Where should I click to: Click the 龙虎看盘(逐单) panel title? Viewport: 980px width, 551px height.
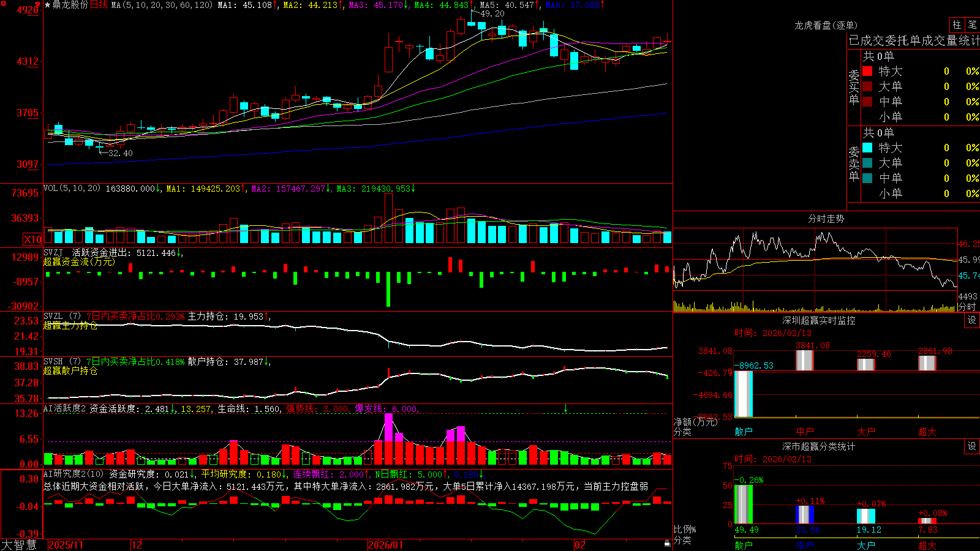(826, 25)
